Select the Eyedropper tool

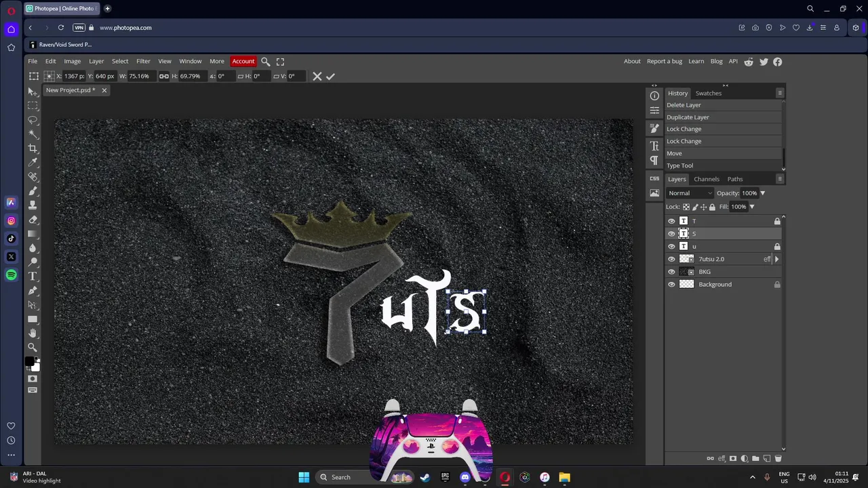pyautogui.click(x=33, y=163)
